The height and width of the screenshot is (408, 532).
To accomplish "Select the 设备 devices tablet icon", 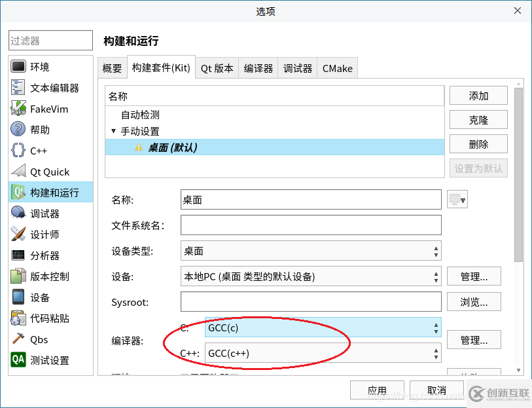I will click(x=18, y=297).
